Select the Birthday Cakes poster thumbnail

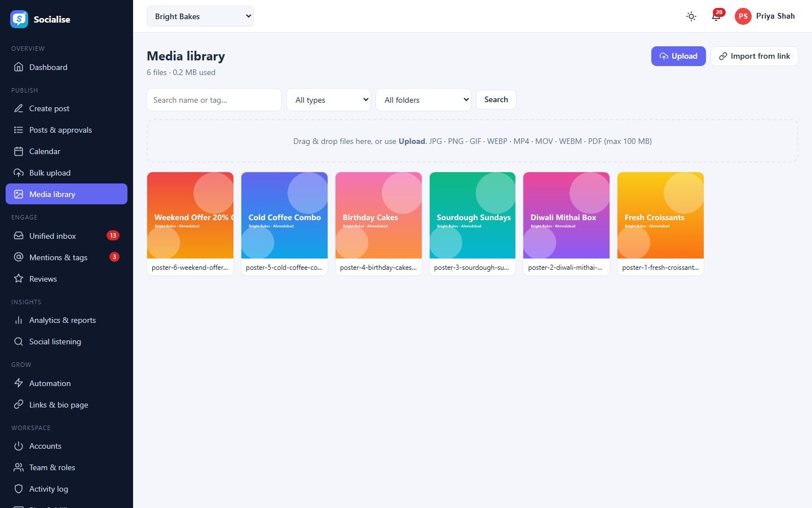[378, 216]
